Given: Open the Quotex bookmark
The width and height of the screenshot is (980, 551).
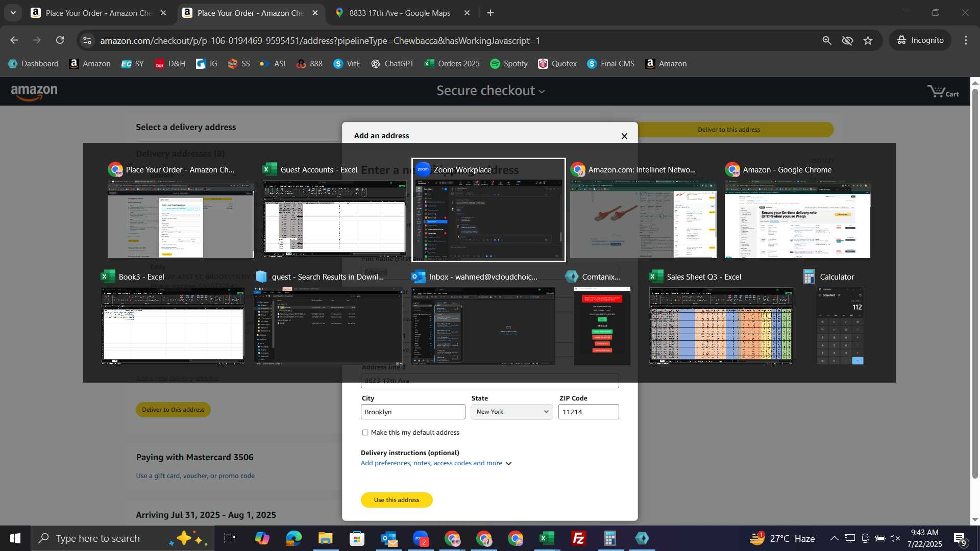Looking at the screenshot, I should pyautogui.click(x=557, y=64).
